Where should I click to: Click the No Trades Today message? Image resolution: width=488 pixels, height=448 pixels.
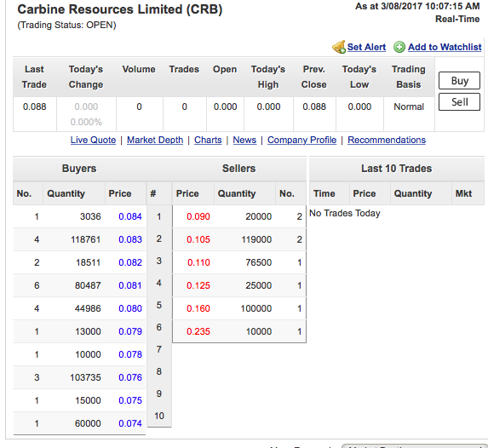click(345, 213)
